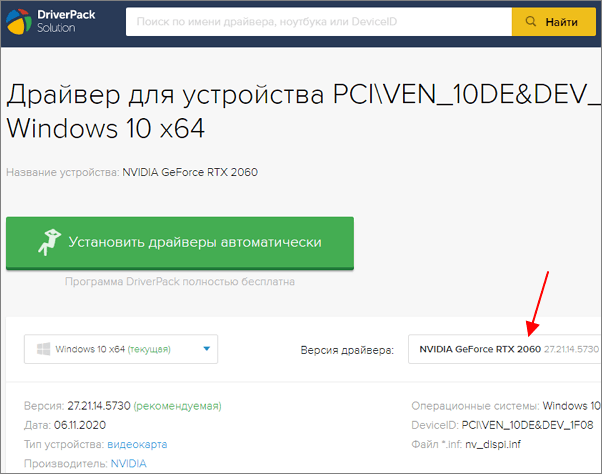Click the device name NVIDIA GeForce RTX 2060 text
Image resolution: width=602 pixels, height=474 pixels.
click(190, 172)
